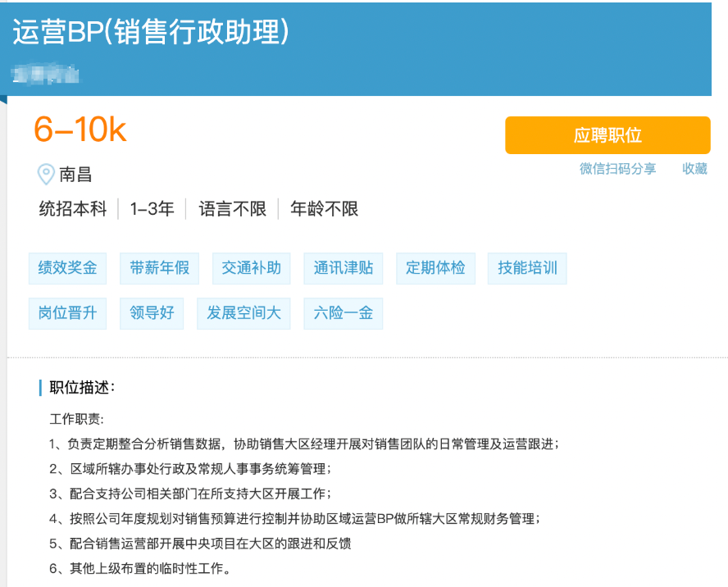
Task: Click the 通讯津贴 benefit tag
Action: [x=343, y=268]
